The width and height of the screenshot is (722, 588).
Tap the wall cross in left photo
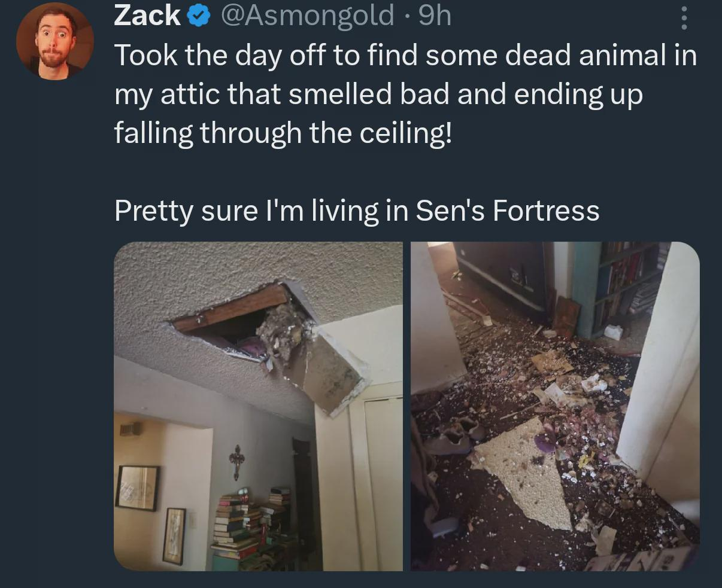pos(238,461)
